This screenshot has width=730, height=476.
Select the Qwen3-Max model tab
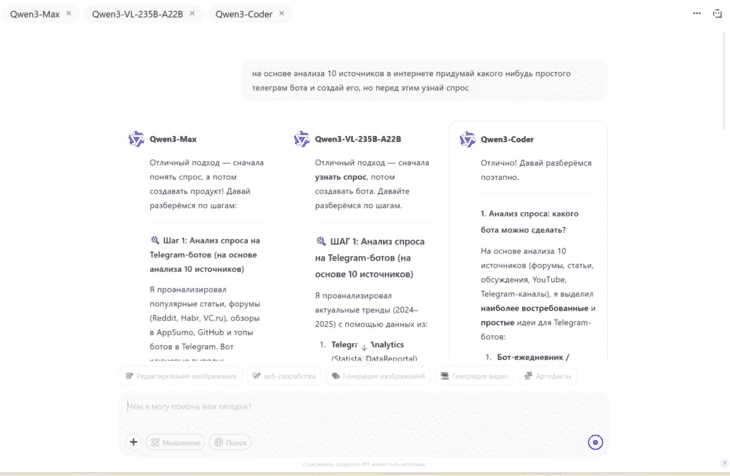pos(34,14)
